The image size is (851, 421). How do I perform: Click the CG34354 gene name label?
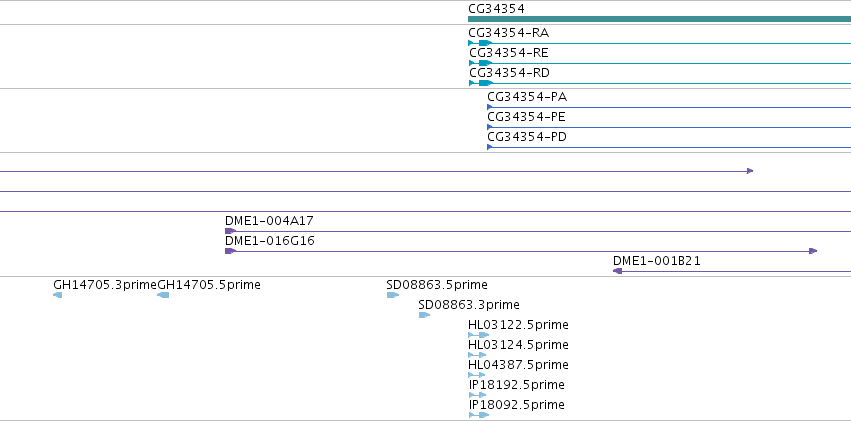click(x=497, y=9)
